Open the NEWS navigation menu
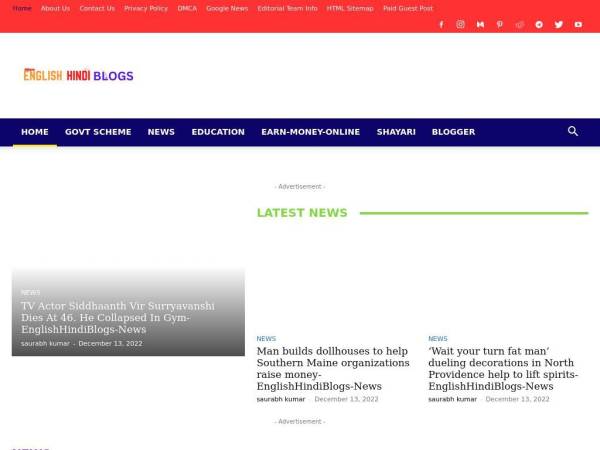Screen dimensions: 600x450 pyautogui.click(x=161, y=132)
